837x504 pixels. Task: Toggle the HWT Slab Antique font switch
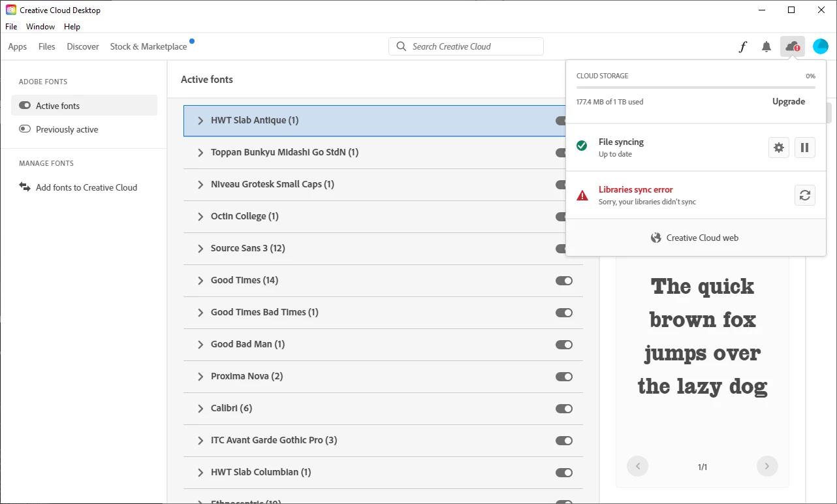tap(561, 121)
